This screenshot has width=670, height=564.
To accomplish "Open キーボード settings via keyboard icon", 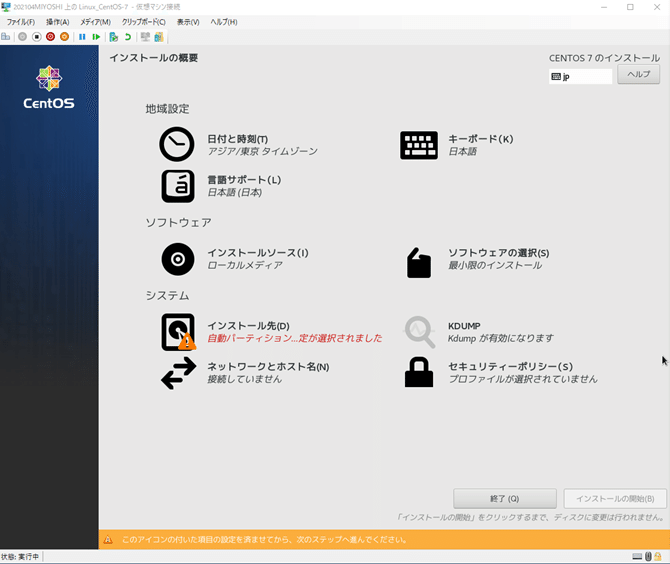I will [419, 145].
